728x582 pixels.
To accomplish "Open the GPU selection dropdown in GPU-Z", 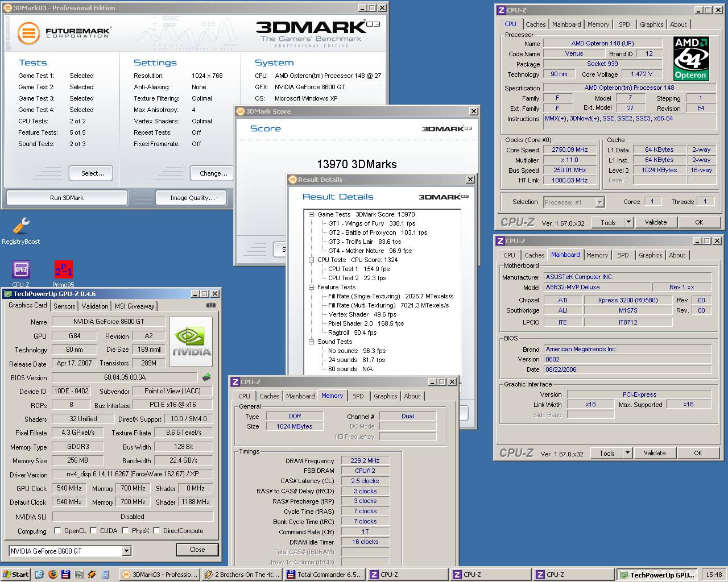I will 126,551.
